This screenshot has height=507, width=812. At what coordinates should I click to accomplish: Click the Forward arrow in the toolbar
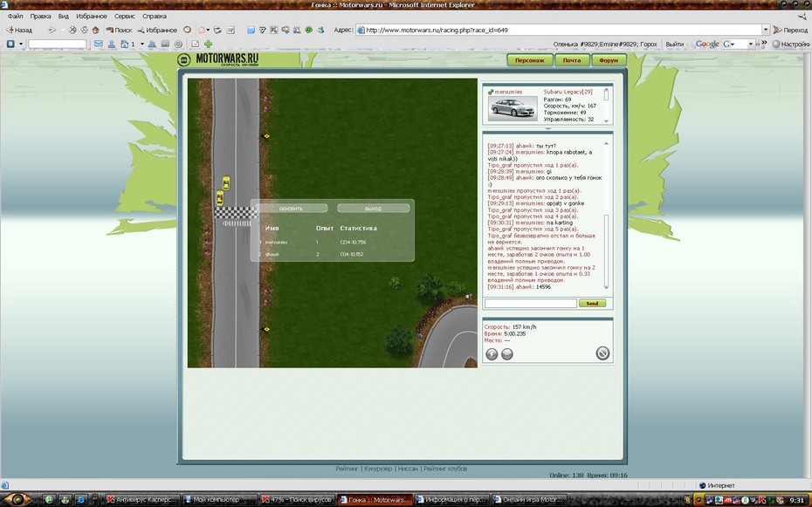pos(52,30)
